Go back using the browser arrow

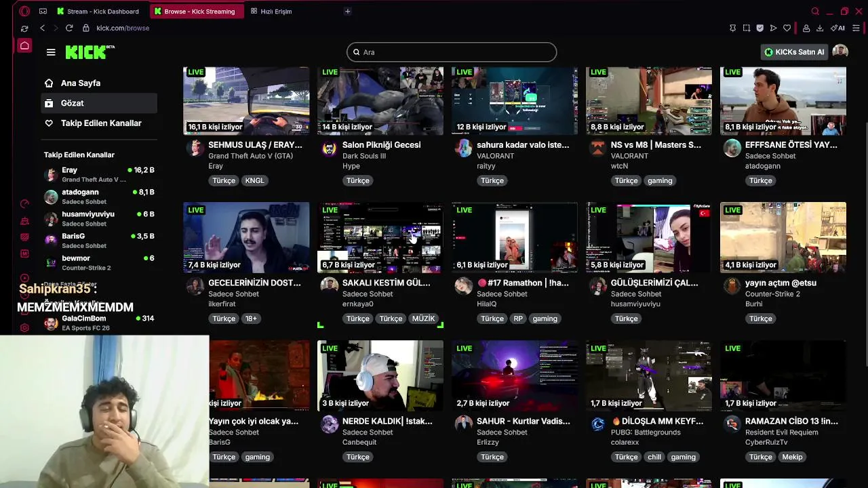click(42, 28)
